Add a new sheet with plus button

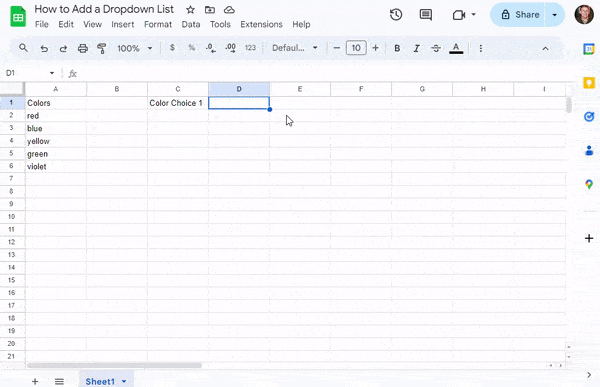click(35, 381)
